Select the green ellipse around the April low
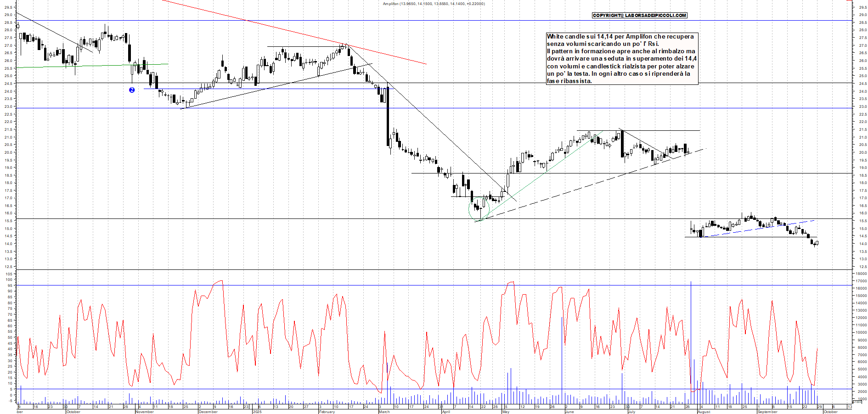The width and height of the screenshot is (868, 414). [469, 209]
